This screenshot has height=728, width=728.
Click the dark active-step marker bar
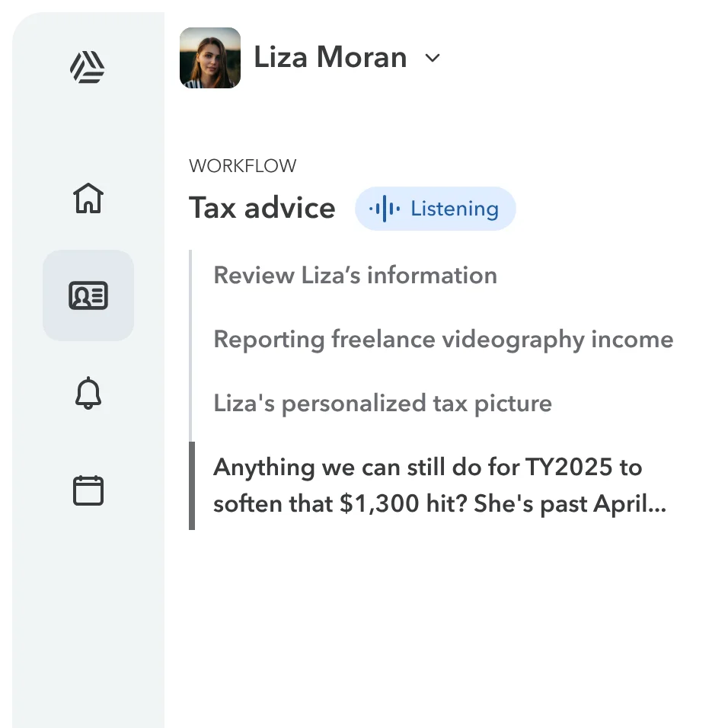tap(192, 486)
